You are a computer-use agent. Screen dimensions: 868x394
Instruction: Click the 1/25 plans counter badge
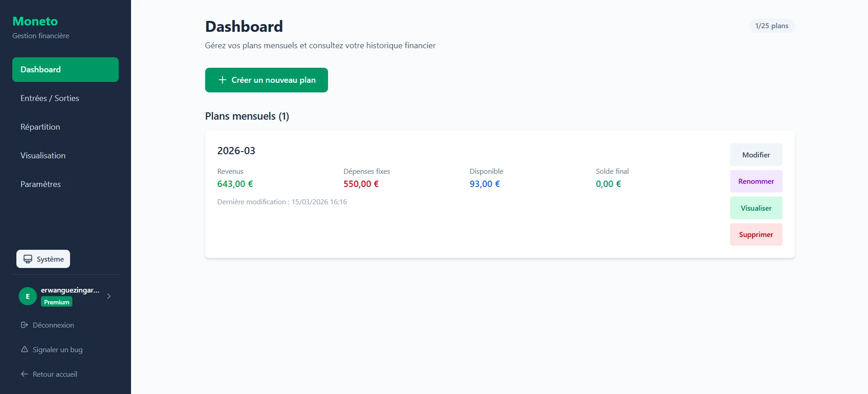pyautogui.click(x=772, y=26)
